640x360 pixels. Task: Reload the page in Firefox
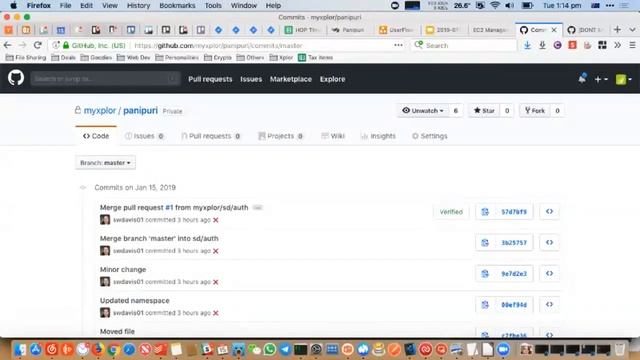tap(38, 45)
